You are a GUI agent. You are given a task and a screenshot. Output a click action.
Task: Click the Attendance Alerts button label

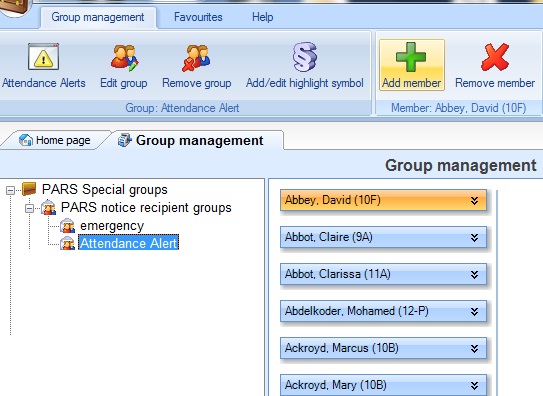[44, 83]
